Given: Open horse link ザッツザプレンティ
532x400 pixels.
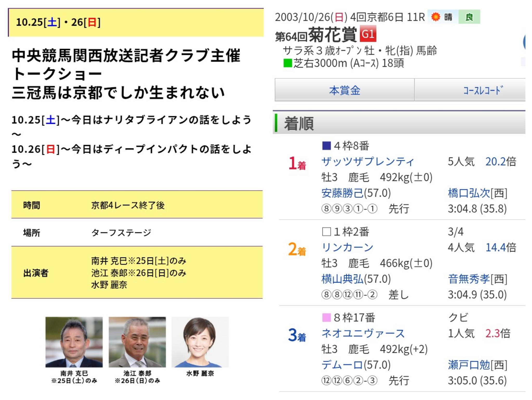Looking at the screenshot, I should pyautogui.click(x=368, y=162).
